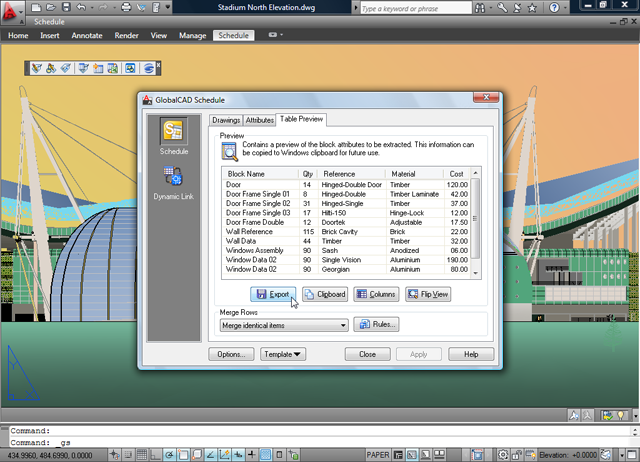The height and width of the screenshot is (462, 640).
Task: Switch to the Attributes tab
Action: click(260, 120)
